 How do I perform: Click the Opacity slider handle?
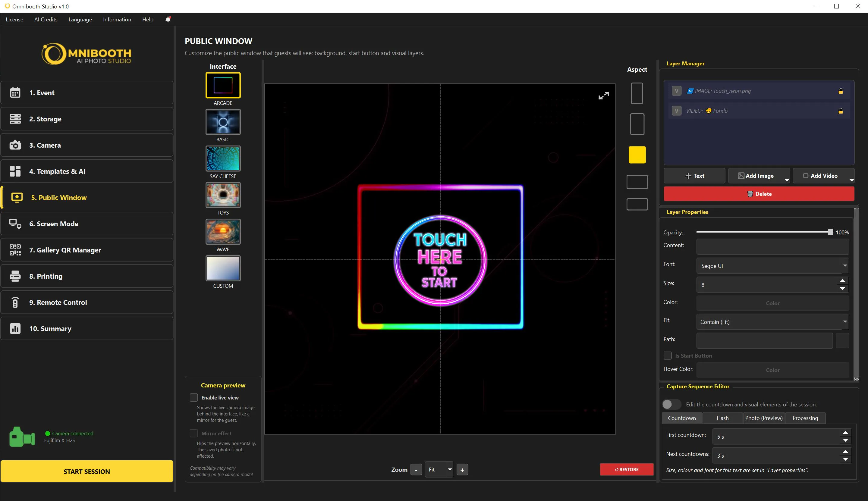830,232
